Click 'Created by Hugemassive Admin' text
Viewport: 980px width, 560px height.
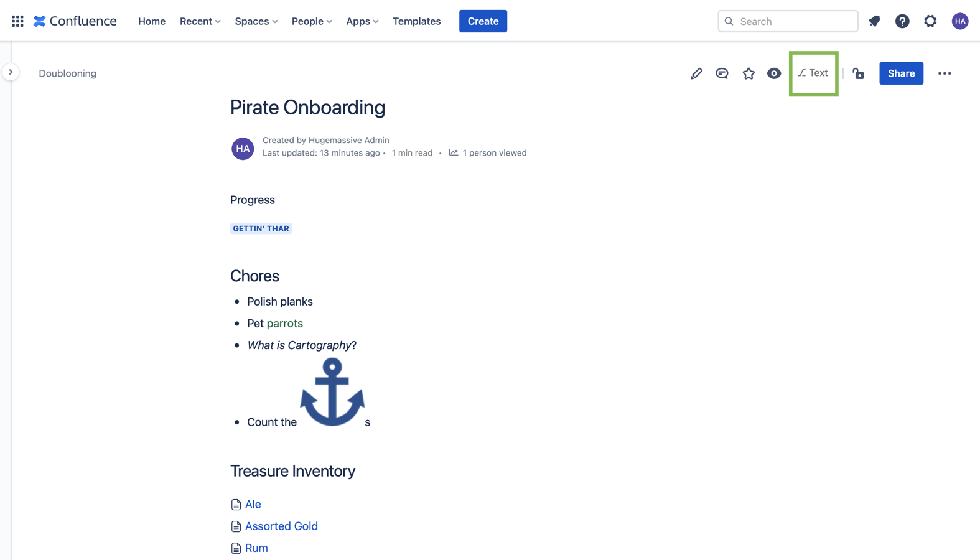pyautogui.click(x=326, y=141)
